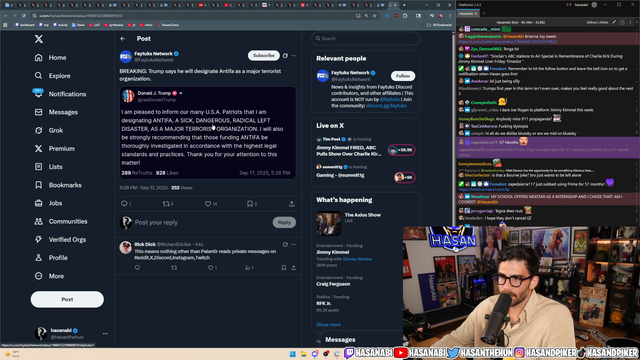Add a new Chatterino tab

pyautogui.click(x=484, y=13)
